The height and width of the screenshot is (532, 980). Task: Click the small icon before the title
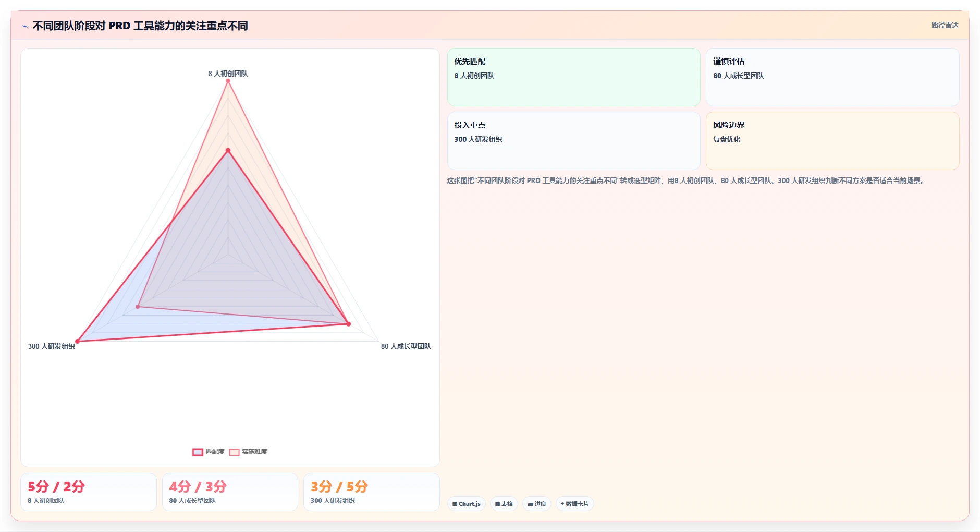coord(24,26)
